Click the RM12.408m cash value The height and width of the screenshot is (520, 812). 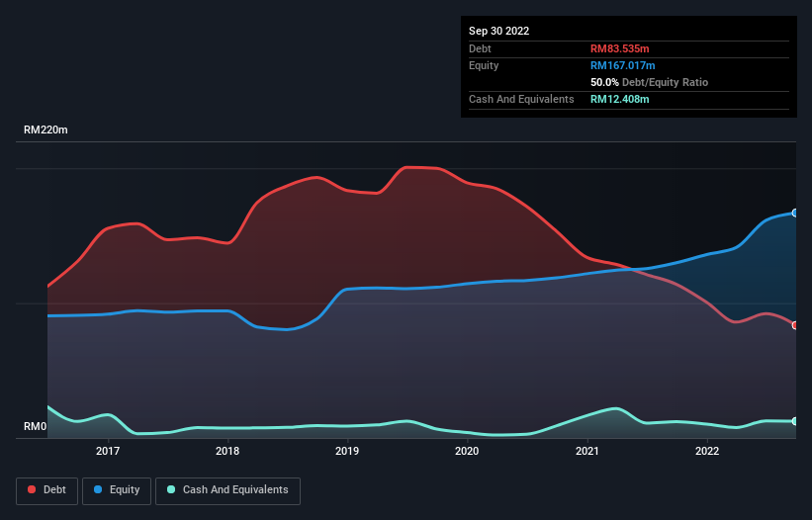pyautogui.click(x=620, y=99)
